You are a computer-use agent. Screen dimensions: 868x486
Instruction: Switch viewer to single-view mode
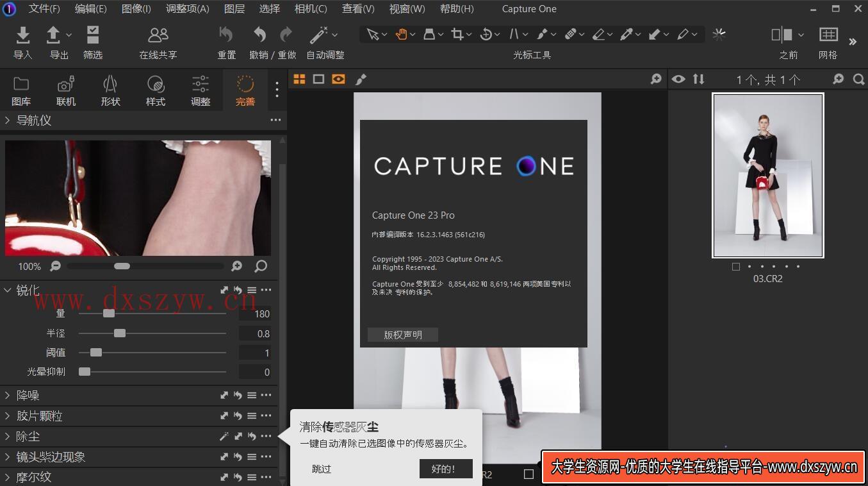click(318, 79)
